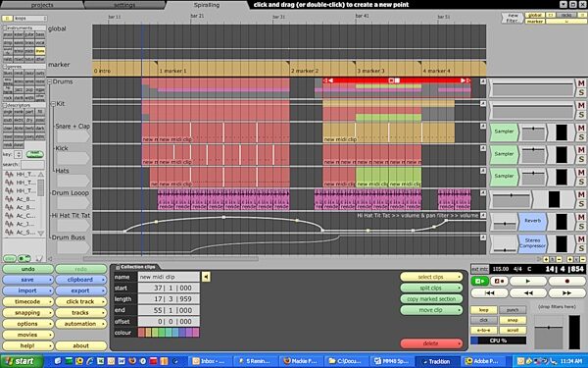Toggle the click metronome button
588x368 pixels.
click(484, 320)
